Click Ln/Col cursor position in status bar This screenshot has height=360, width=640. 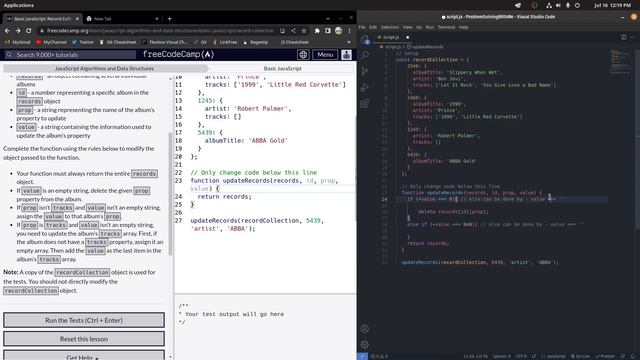[476, 356]
